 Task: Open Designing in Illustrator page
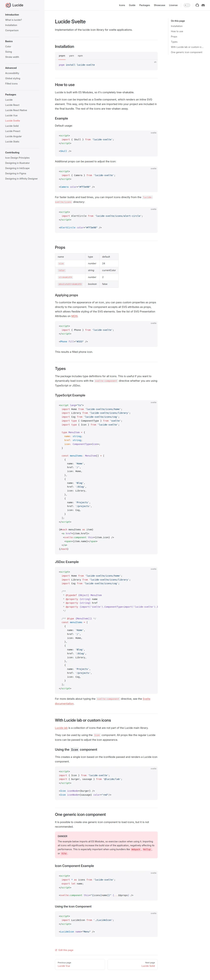pos(17,163)
